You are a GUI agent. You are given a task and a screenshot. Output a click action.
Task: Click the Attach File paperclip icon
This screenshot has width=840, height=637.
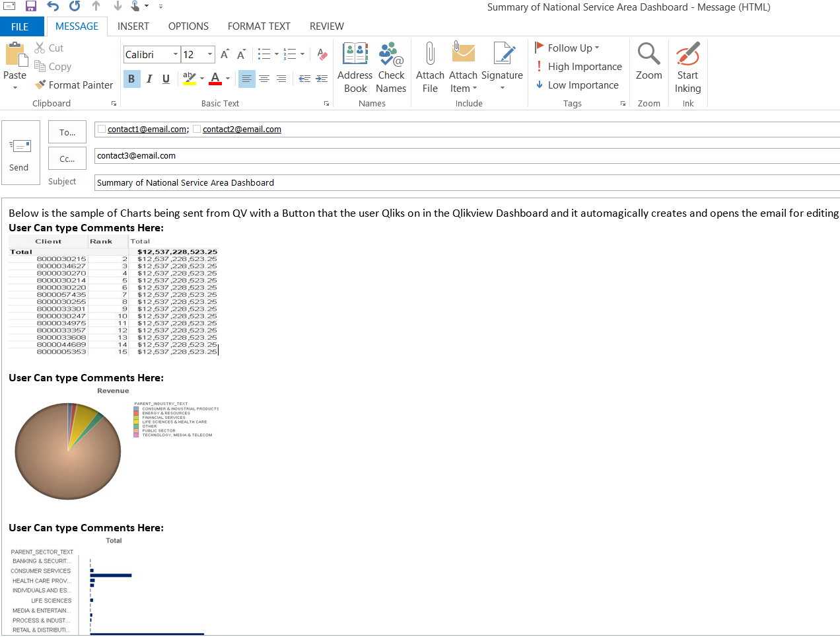[x=430, y=56]
